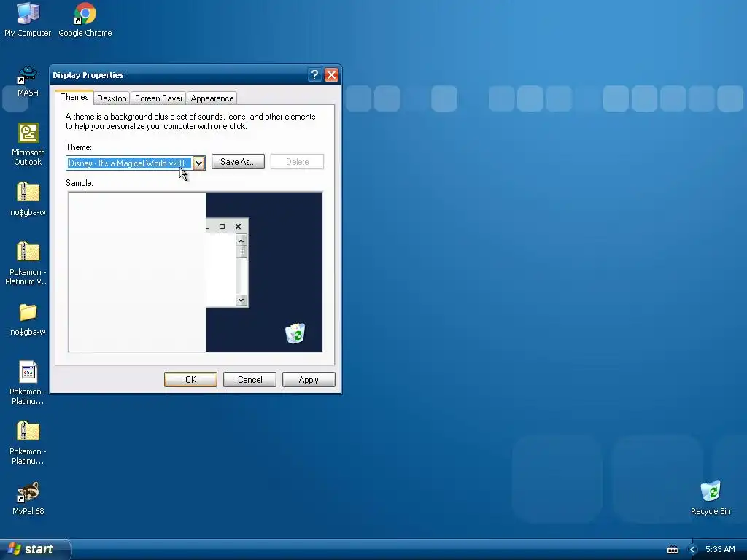747x560 pixels.
Task: Close the Display Properties dialog
Action: click(x=331, y=75)
